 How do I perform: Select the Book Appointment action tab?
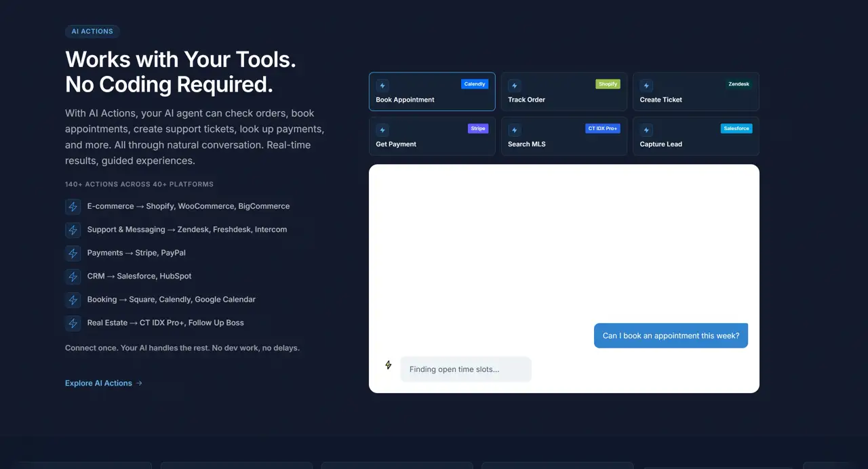pos(432,91)
